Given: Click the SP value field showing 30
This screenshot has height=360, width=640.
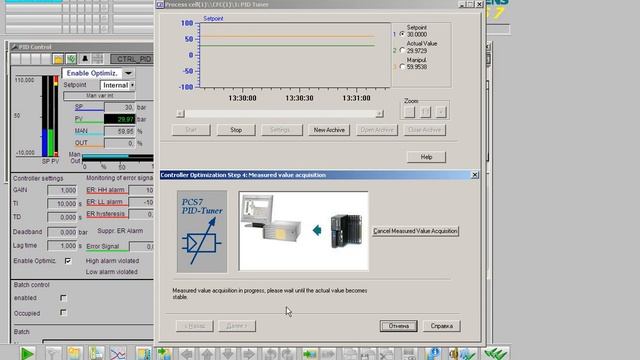Looking at the screenshot, I should coord(120,107).
